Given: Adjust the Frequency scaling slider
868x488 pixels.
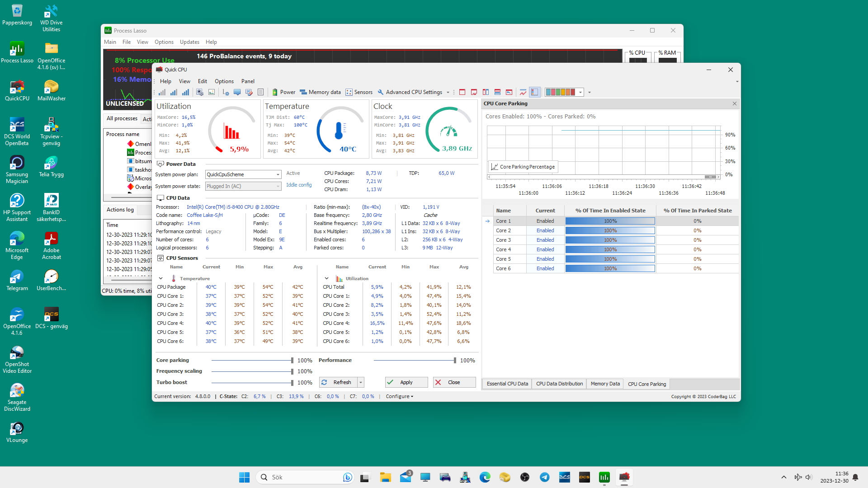Looking at the screenshot, I should coord(252,371).
